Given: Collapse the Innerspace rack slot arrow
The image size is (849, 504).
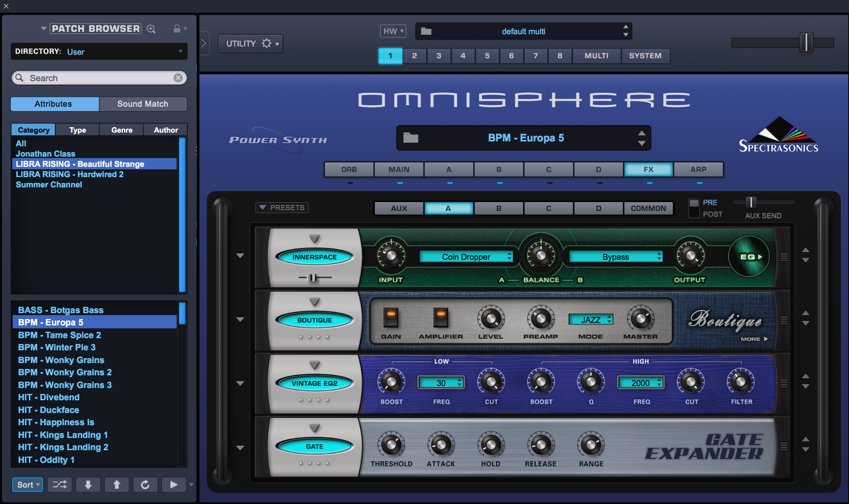Looking at the screenshot, I should tap(240, 255).
